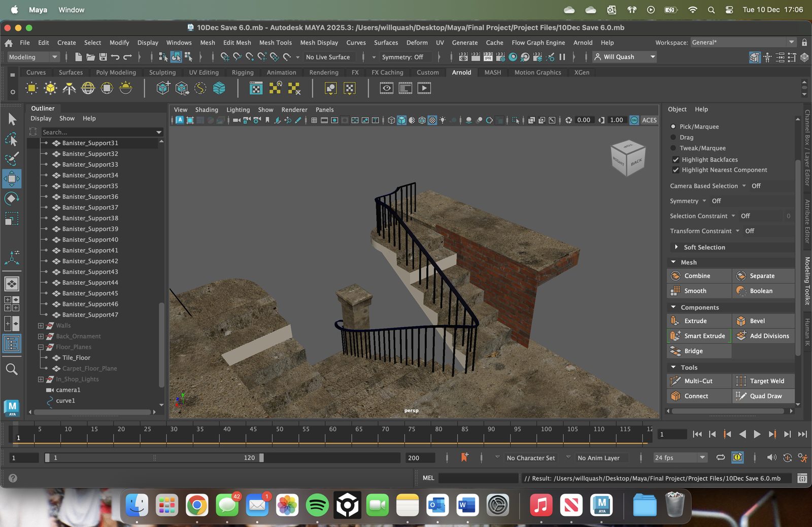Click the No Anim Layer button
The height and width of the screenshot is (527, 812).
598,458
